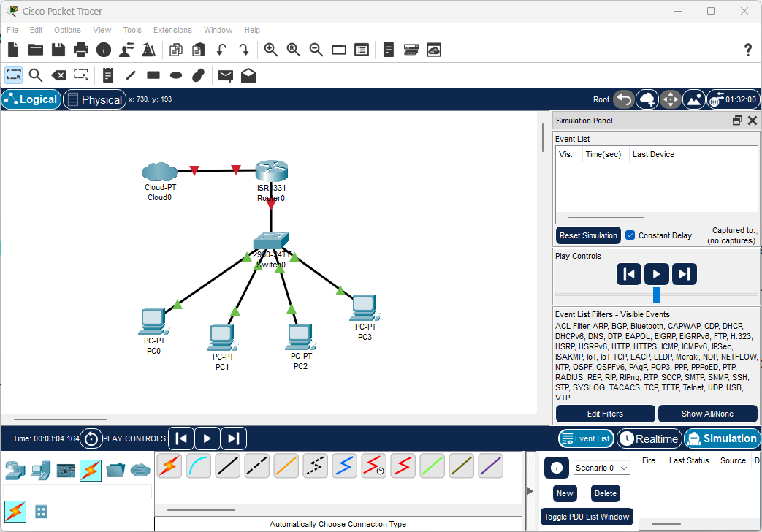Click the Reset Simulation button
This screenshot has height=532, width=762.
(x=588, y=235)
